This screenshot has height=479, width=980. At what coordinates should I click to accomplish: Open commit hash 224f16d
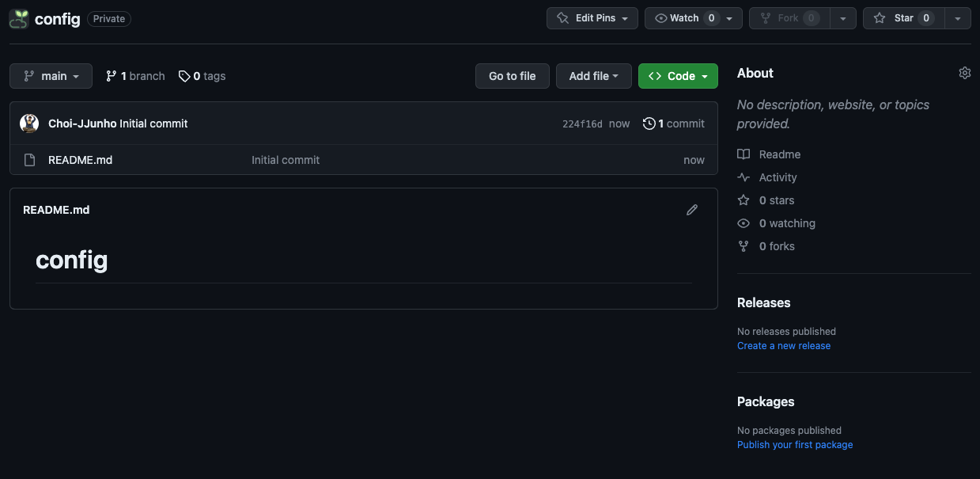tap(582, 124)
